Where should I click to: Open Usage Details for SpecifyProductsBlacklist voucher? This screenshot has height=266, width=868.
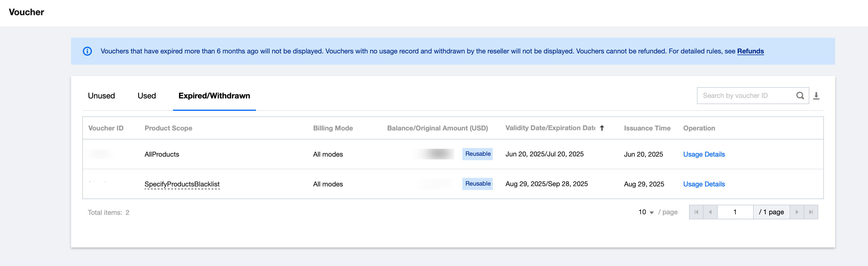pyautogui.click(x=704, y=184)
